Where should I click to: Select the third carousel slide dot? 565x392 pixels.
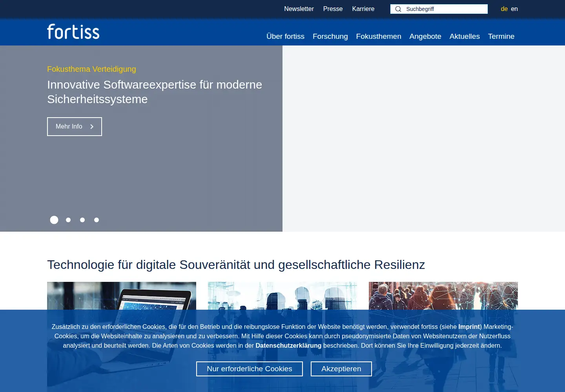point(82,220)
